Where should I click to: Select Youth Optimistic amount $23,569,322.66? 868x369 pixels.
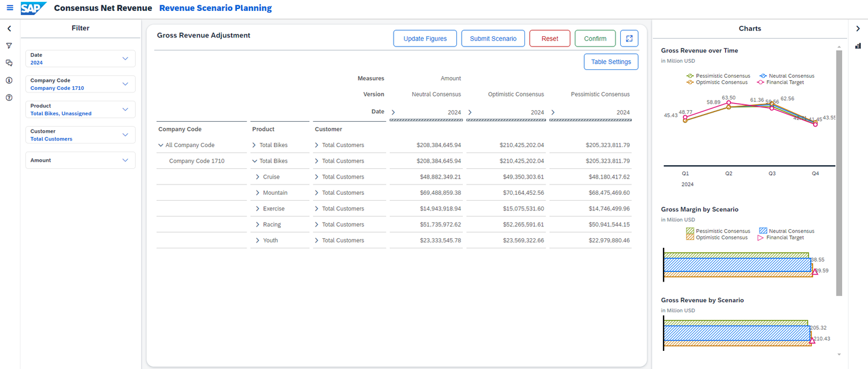521,241
